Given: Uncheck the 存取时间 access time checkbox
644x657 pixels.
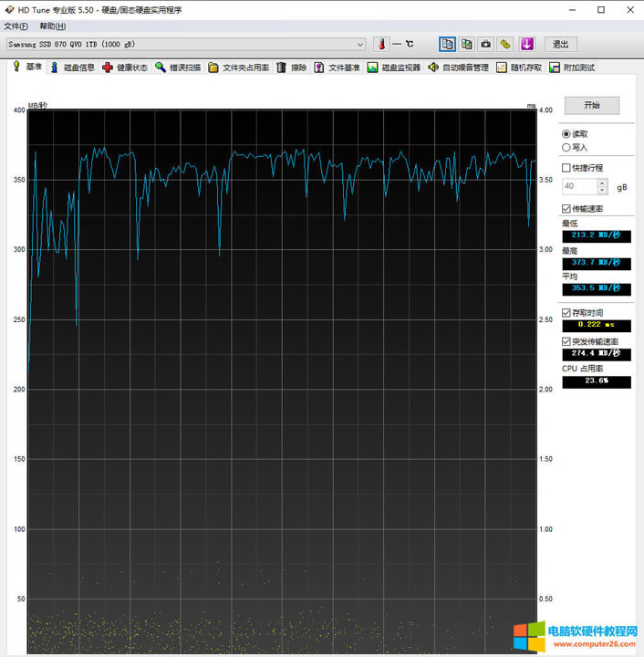Looking at the screenshot, I should coord(566,313).
